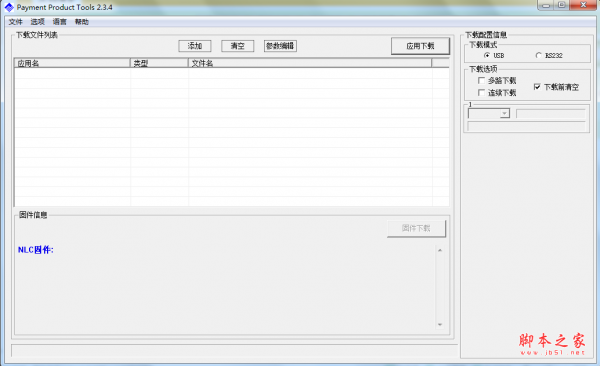Click the 应用名 column header
Image resolution: width=600 pixels, height=366 pixels.
click(72, 63)
